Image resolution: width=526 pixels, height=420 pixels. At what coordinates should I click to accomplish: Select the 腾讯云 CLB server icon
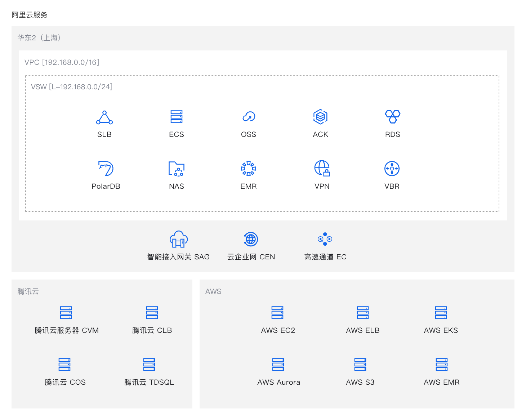point(152,313)
